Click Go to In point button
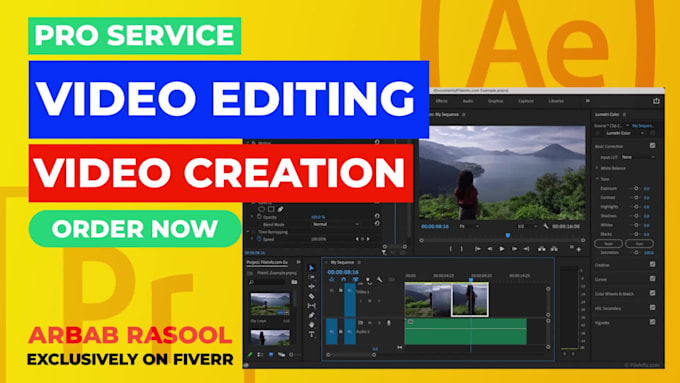 pos(477,249)
